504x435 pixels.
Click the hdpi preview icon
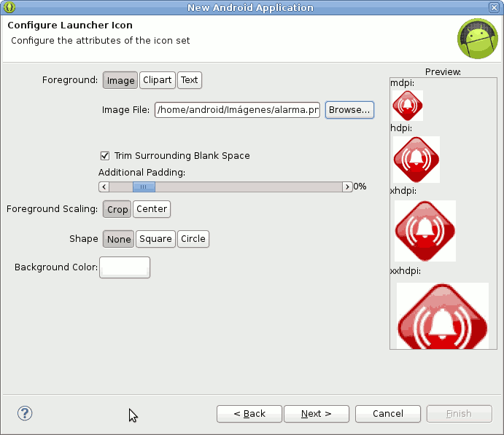click(416, 160)
